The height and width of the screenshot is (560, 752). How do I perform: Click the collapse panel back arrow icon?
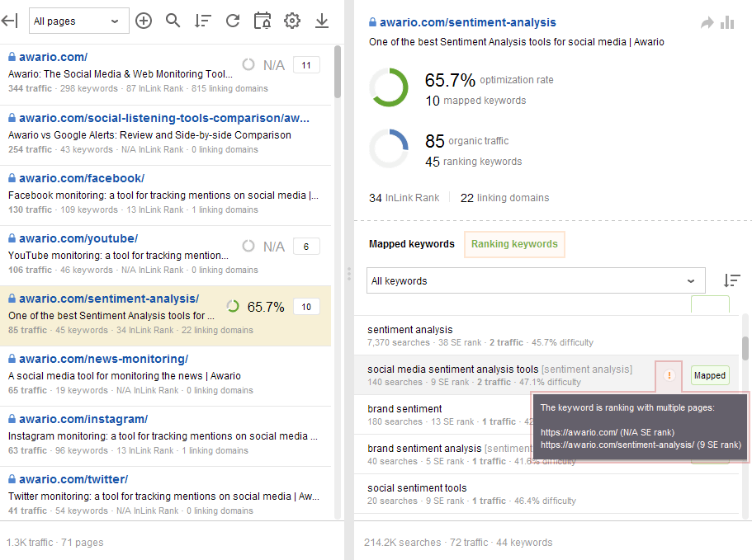[10, 21]
